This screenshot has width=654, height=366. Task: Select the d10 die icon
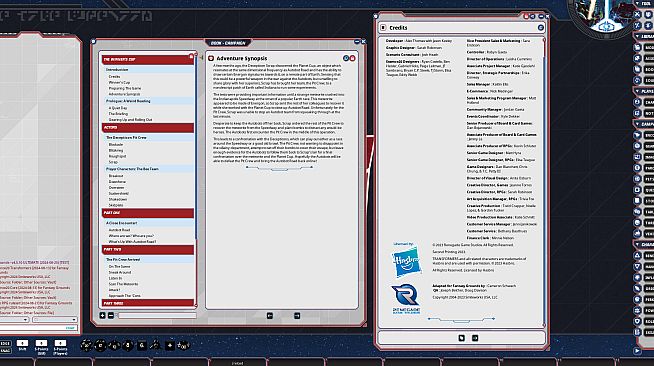(x=114, y=346)
